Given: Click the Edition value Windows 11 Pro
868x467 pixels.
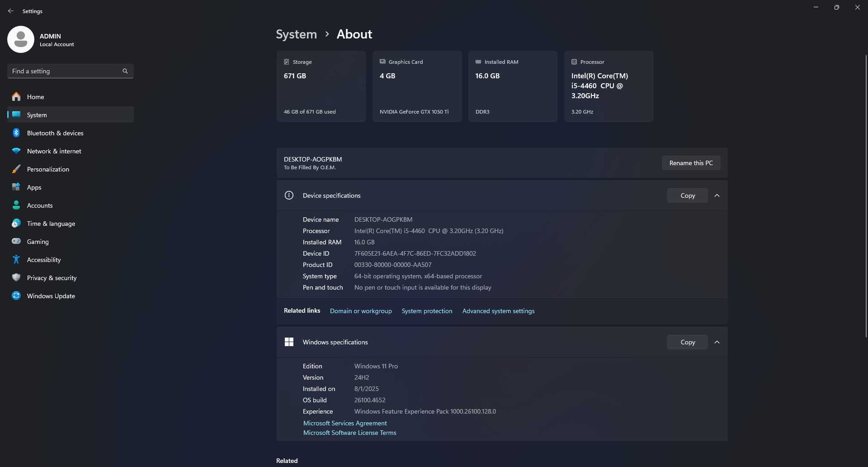Looking at the screenshot, I should pyautogui.click(x=376, y=366).
